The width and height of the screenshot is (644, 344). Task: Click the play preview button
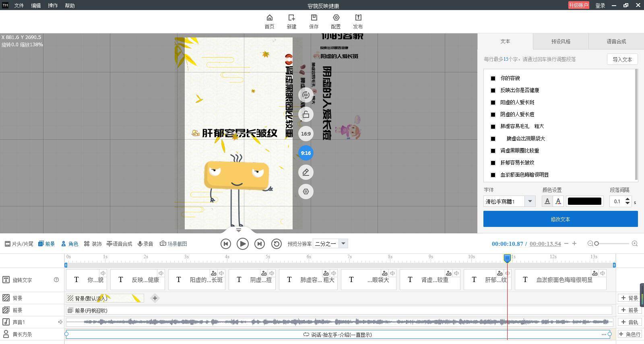click(243, 244)
